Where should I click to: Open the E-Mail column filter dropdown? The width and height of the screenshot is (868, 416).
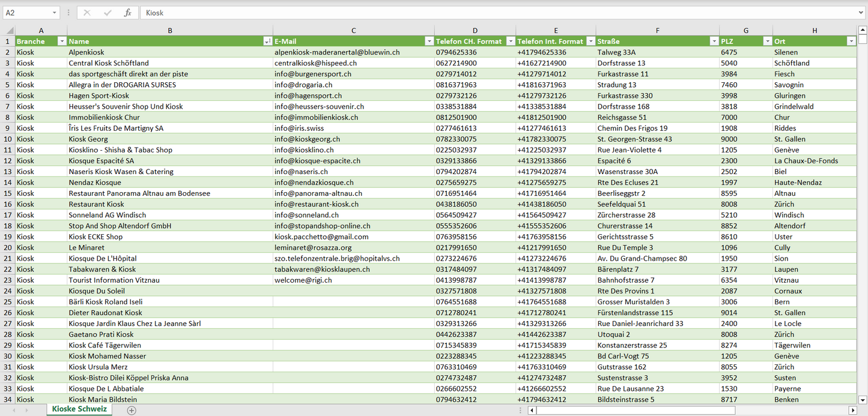point(429,41)
